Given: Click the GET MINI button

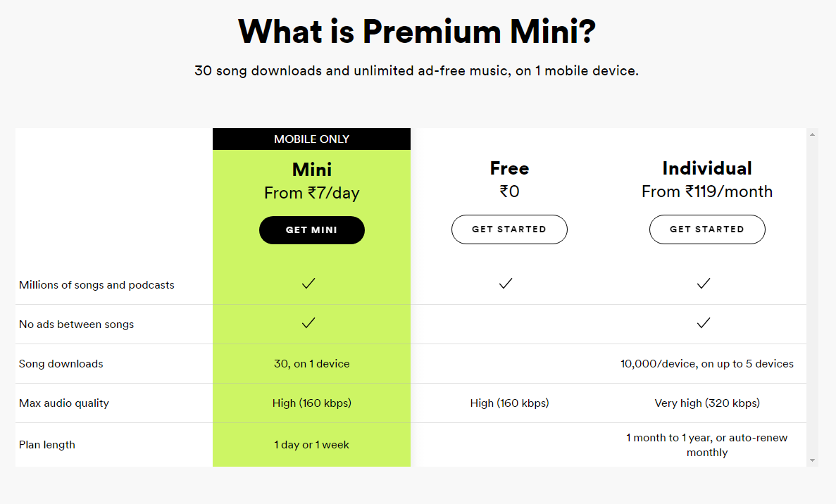Looking at the screenshot, I should pos(312,230).
